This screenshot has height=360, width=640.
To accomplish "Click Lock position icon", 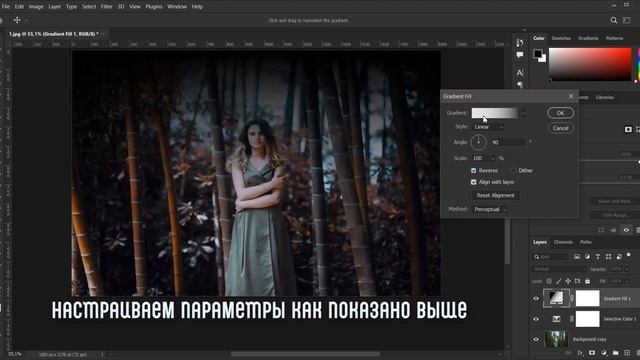I will (x=568, y=281).
